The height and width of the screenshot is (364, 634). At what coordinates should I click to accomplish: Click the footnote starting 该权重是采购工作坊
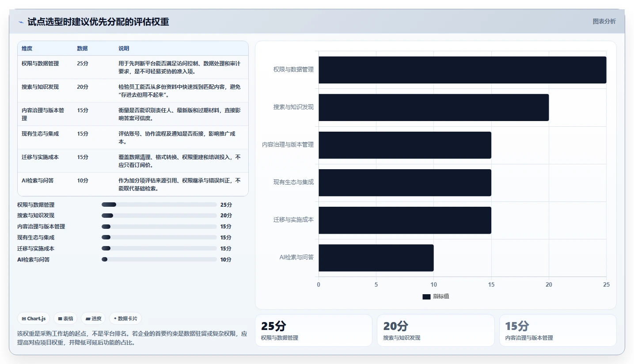pyautogui.click(x=132, y=338)
